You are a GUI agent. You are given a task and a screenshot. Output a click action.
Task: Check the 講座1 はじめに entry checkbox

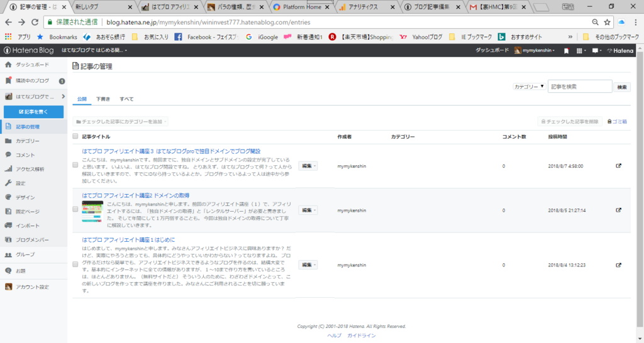tap(75, 264)
